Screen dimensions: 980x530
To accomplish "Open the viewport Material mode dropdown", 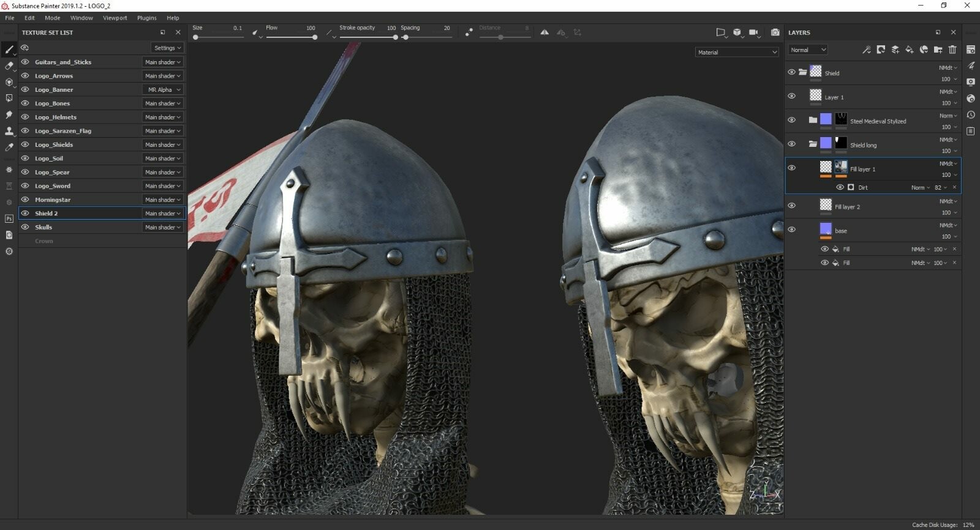I will coord(737,52).
